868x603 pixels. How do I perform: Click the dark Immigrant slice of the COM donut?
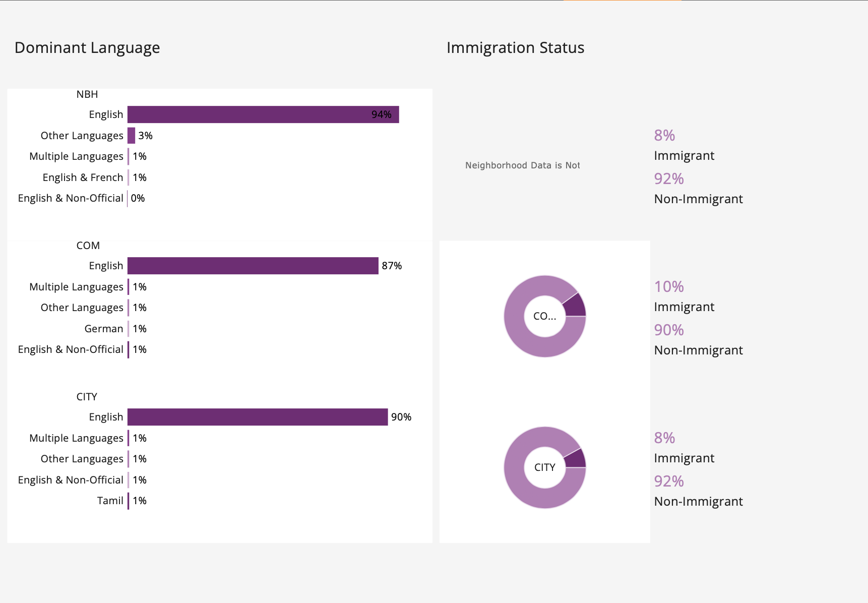(575, 306)
